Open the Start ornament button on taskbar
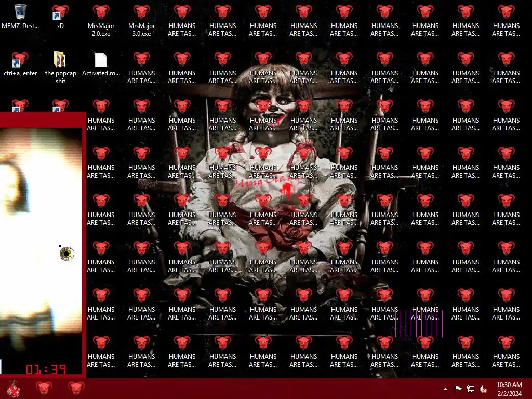Viewport: 532px width, 399px height. coord(14,389)
